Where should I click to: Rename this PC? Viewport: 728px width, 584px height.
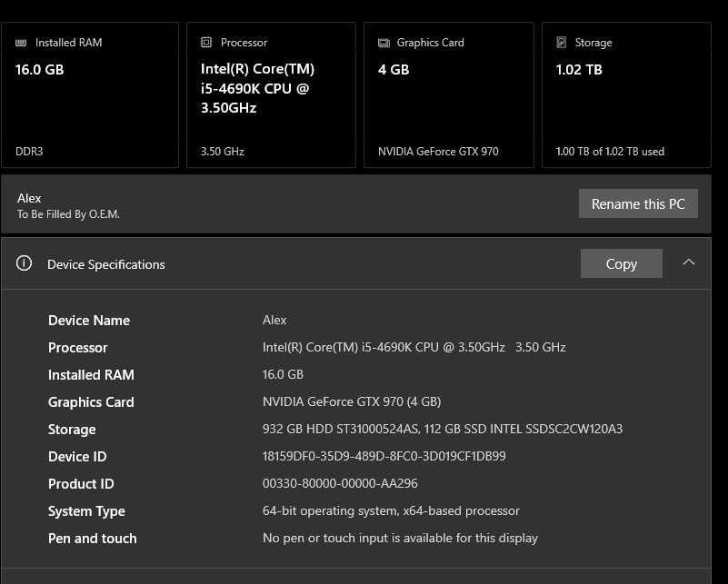tap(638, 203)
